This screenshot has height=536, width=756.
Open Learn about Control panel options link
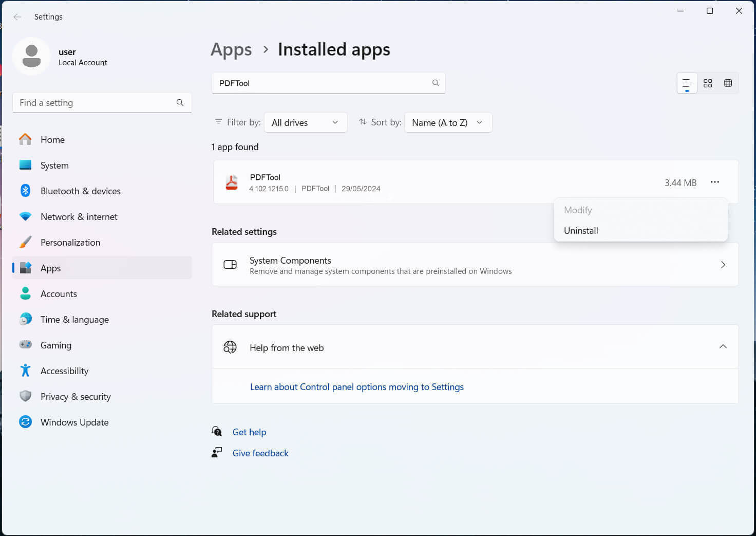point(356,387)
